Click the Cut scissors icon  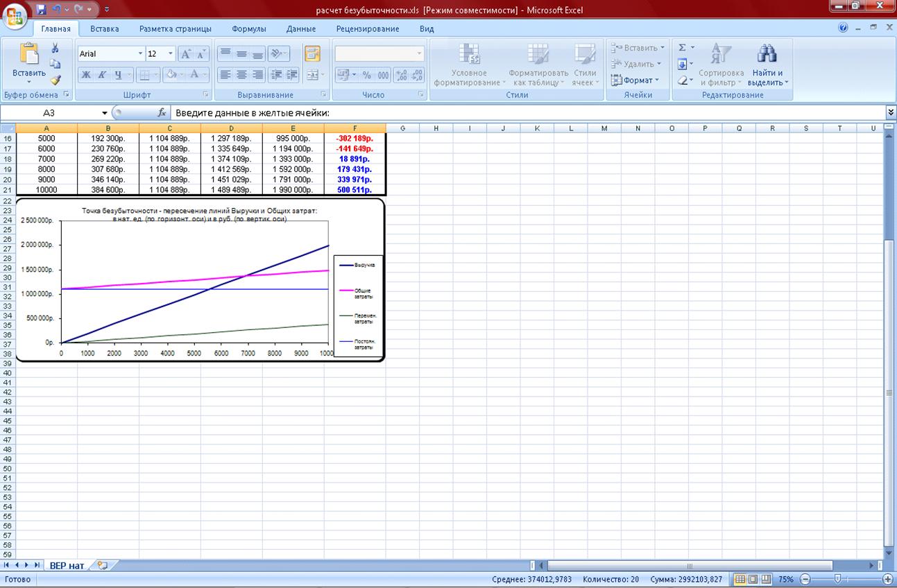click(55, 48)
